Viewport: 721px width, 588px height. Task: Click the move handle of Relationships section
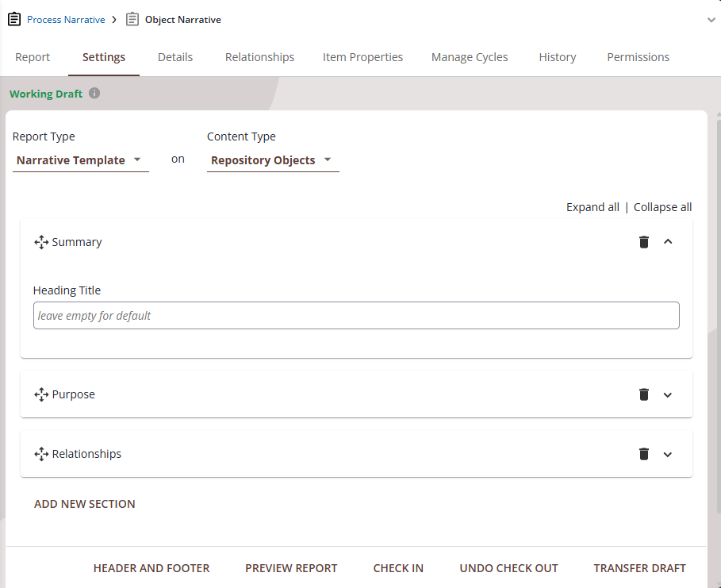point(41,454)
